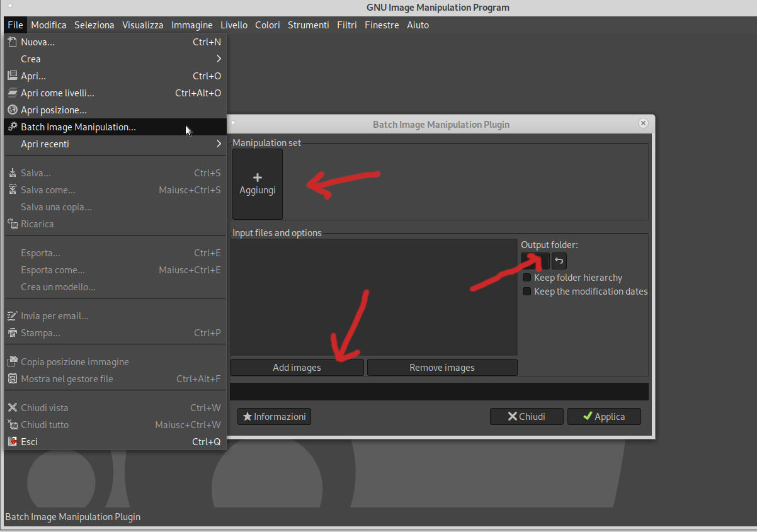Click the Add images button
The width and height of the screenshot is (757, 532).
(x=297, y=368)
